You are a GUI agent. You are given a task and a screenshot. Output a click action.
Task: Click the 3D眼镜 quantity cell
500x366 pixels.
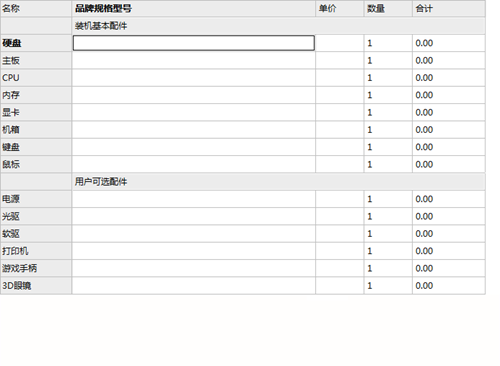tap(388, 286)
